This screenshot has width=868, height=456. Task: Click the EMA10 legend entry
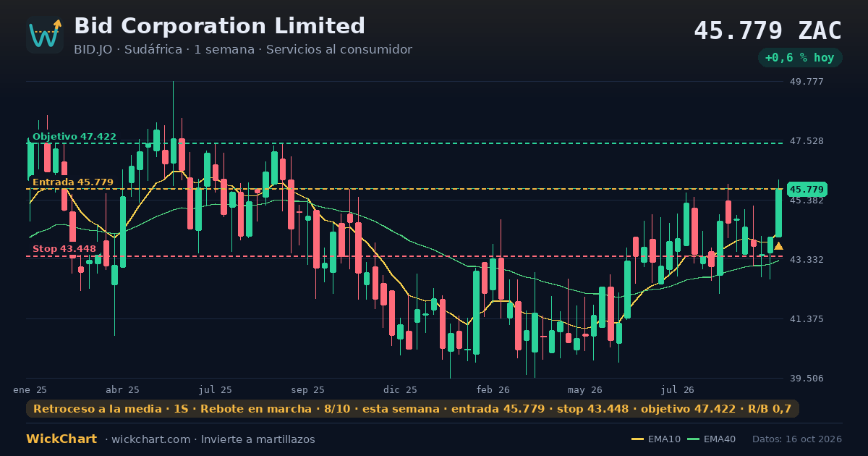point(656,439)
